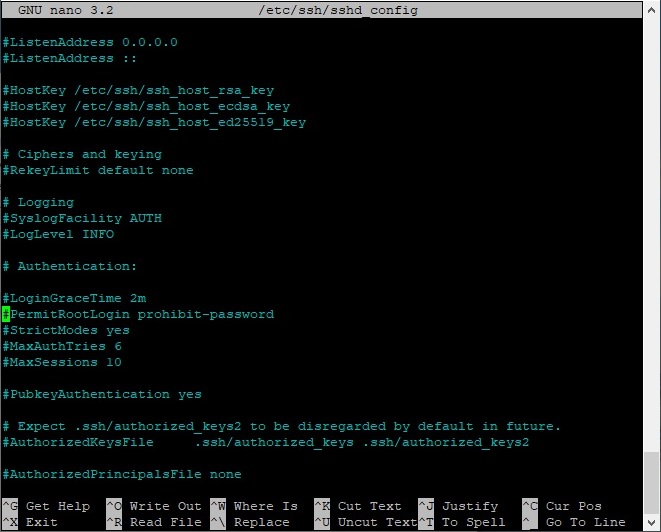
Task: Click the '# Ciphers and keying' comment
Action: (x=82, y=154)
